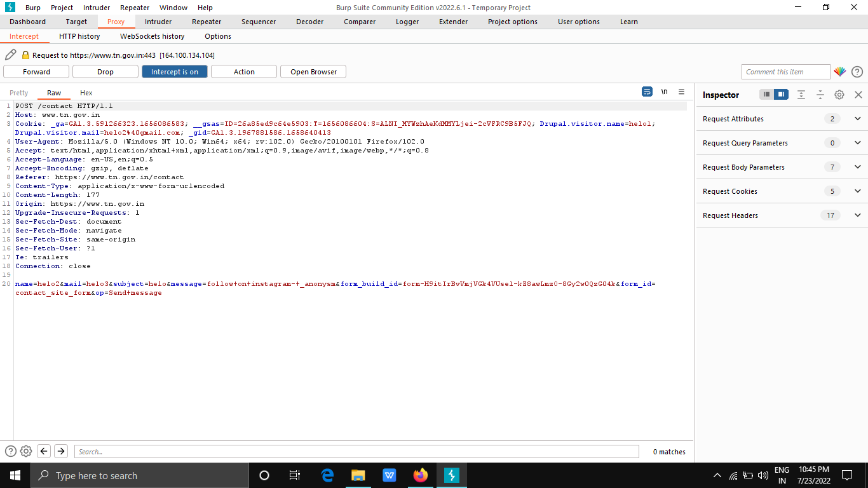The width and height of the screenshot is (868, 488).
Task: Click Open Browser button
Action: point(313,72)
